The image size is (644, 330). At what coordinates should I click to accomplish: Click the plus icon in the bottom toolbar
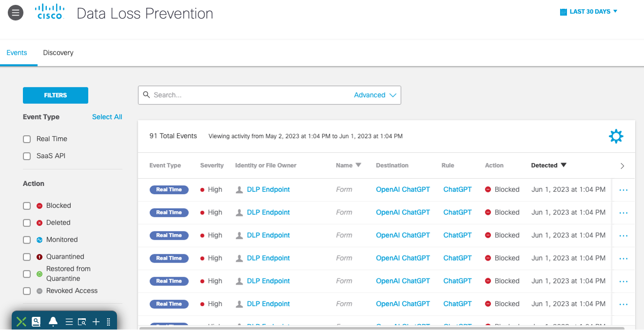click(x=96, y=321)
